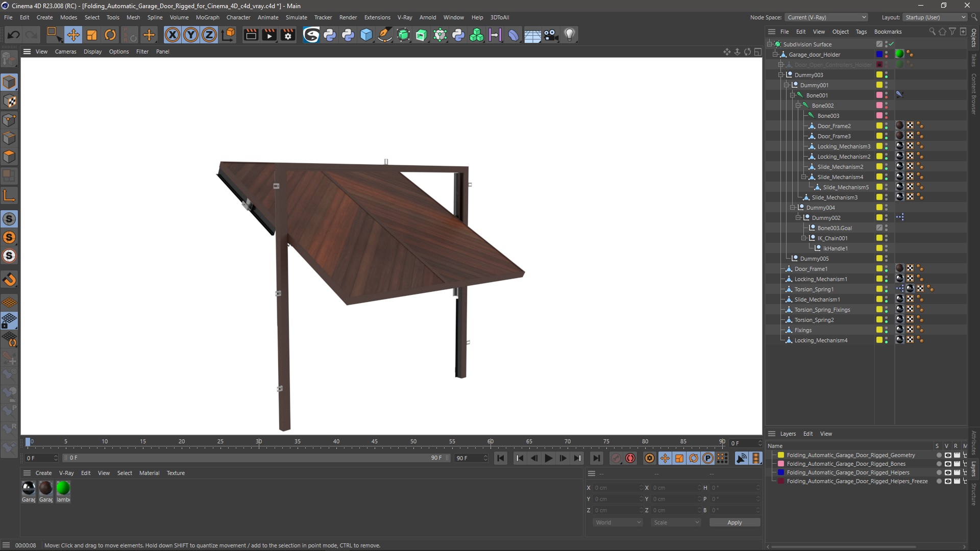The image size is (980, 551).
Task: Collapse the Garage_door_Holder tree node
Action: pos(775,55)
